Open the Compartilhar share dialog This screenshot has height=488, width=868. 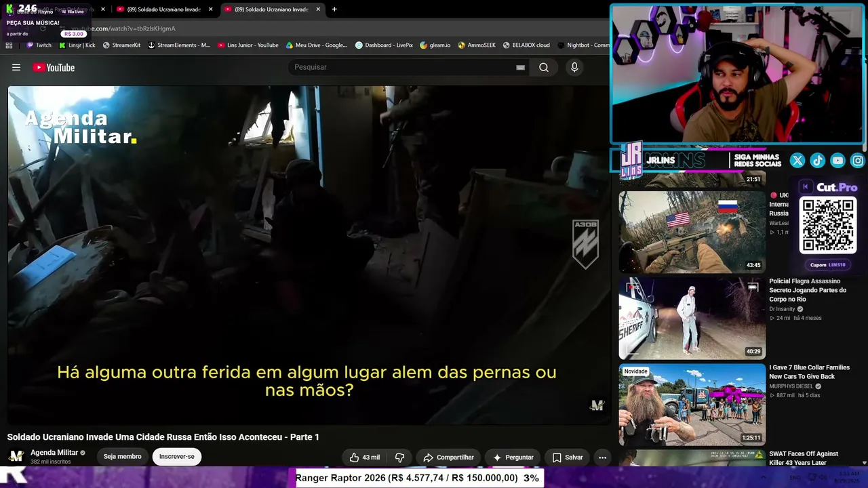[x=448, y=457]
